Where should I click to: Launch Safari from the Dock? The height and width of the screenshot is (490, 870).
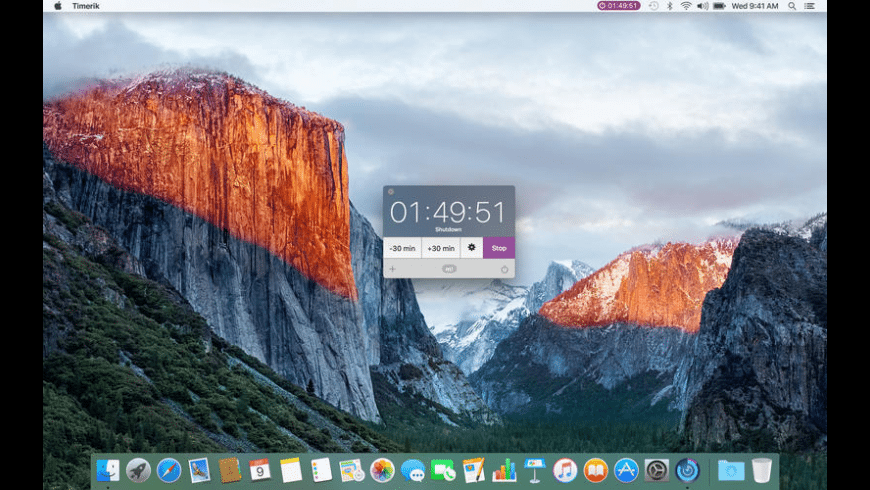[169, 471]
